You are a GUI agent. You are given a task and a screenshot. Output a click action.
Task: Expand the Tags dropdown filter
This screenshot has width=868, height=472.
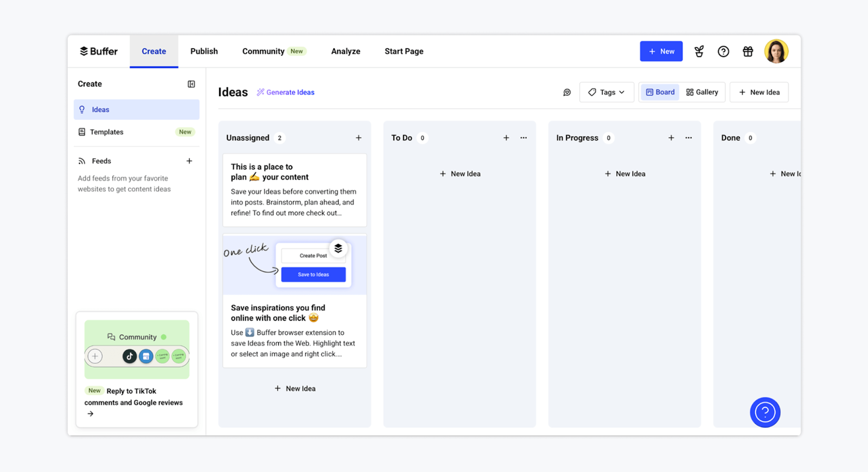607,92
